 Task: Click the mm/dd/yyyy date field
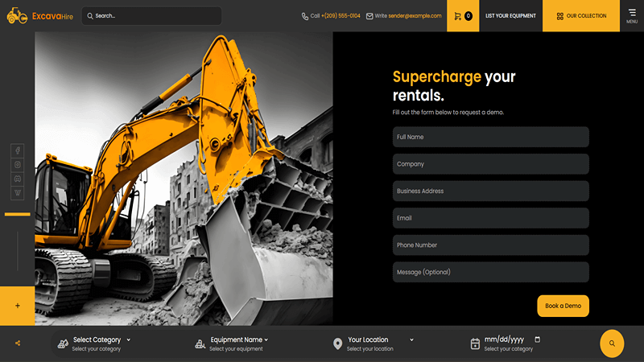(x=504, y=339)
